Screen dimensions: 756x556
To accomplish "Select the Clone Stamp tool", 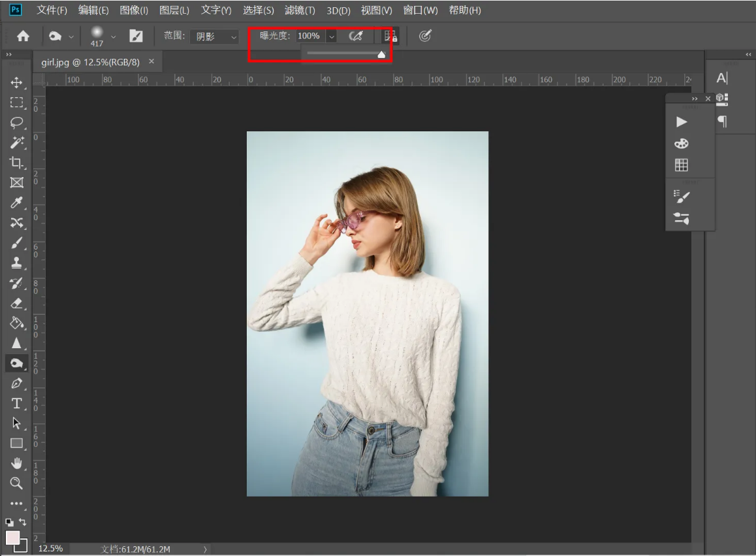I will coord(16,263).
